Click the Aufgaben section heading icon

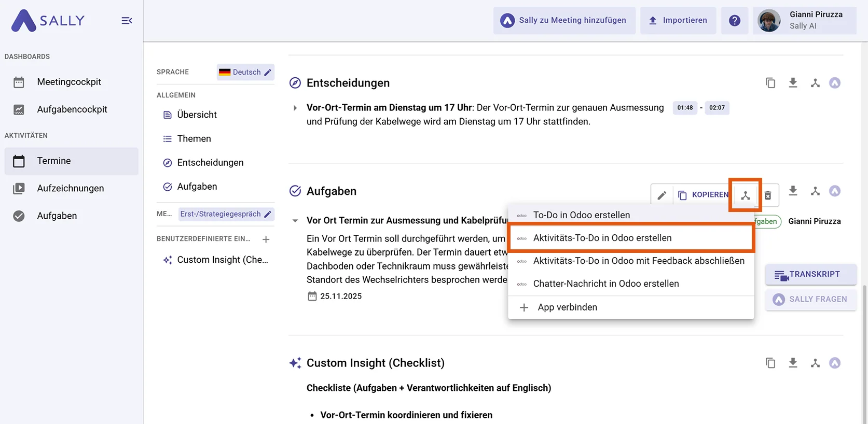(295, 191)
